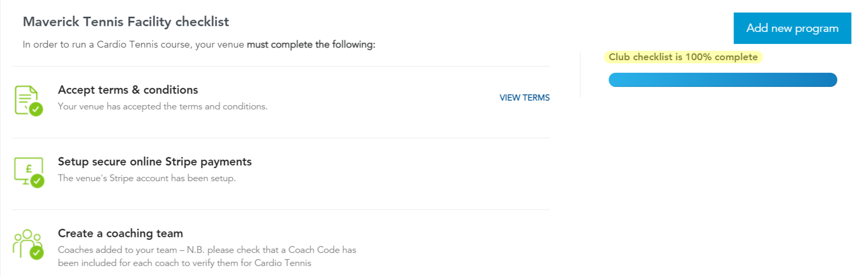Click the Stripe account has been setup text
The width and height of the screenshot is (868, 276).
pyautogui.click(x=147, y=178)
